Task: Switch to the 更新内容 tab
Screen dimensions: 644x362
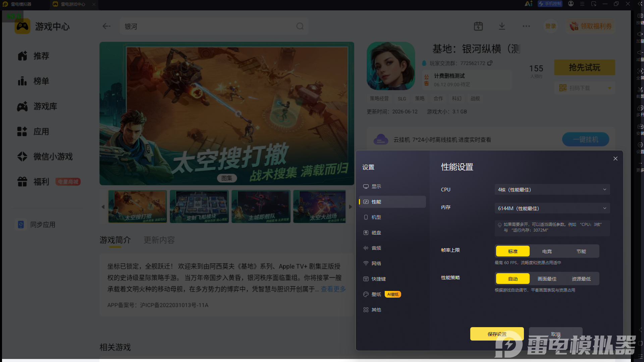Action: coord(159,240)
